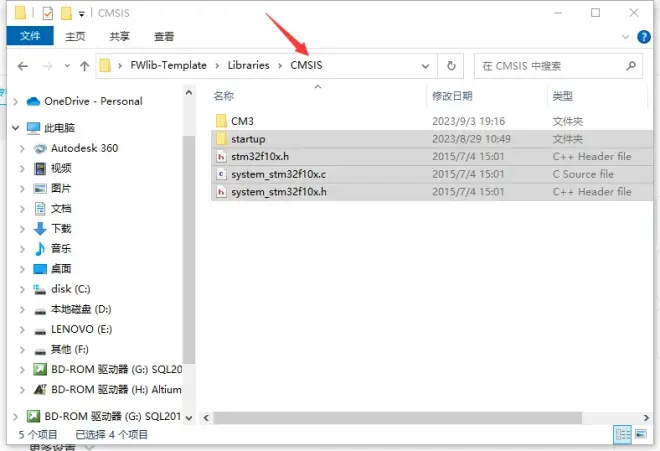Click the file list scroll right arrow

point(646,418)
